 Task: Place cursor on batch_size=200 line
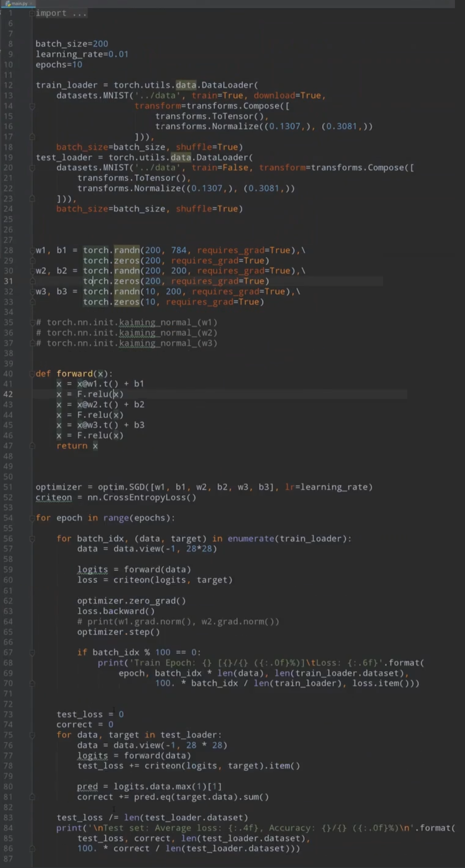coord(72,44)
